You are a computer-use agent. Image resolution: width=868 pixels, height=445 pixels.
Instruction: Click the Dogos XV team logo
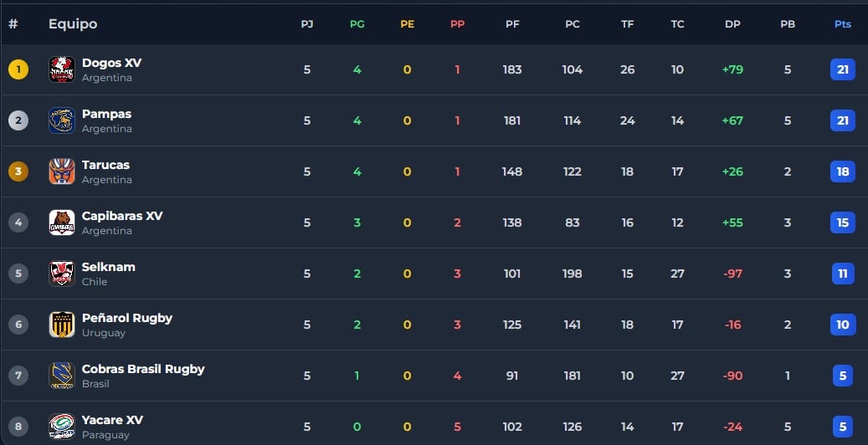(x=62, y=69)
